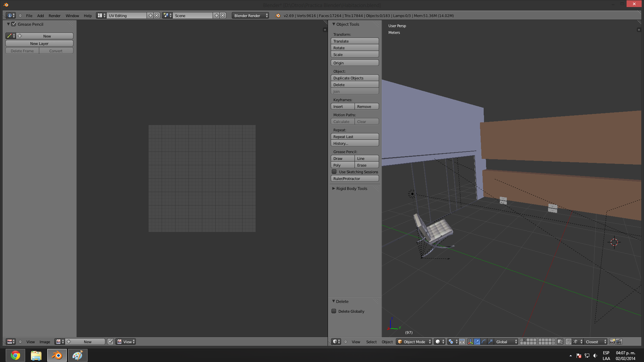
Task: Check the Delete Globally option
Action: (x=334, y=311)
